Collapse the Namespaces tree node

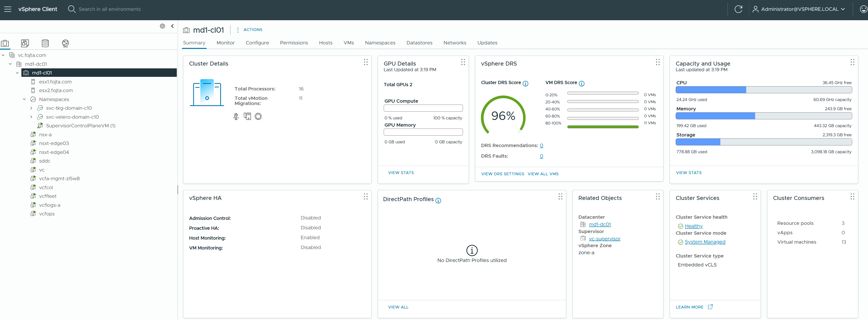click(24, 99)
